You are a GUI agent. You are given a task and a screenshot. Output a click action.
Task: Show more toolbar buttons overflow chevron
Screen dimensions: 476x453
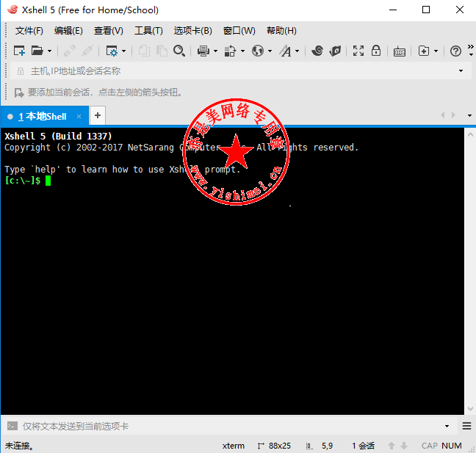(x=471, y=46)
